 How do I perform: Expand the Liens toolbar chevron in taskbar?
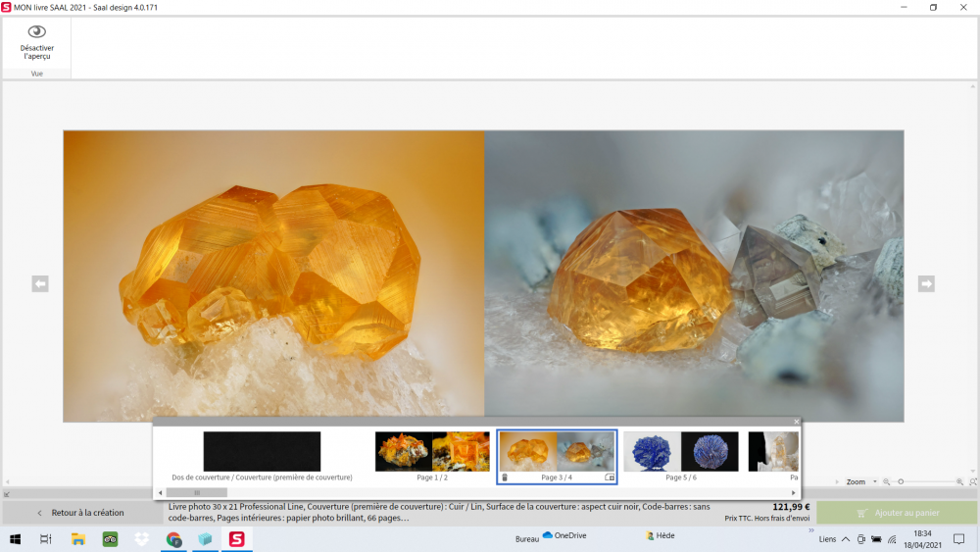click(x=810, y=530)
